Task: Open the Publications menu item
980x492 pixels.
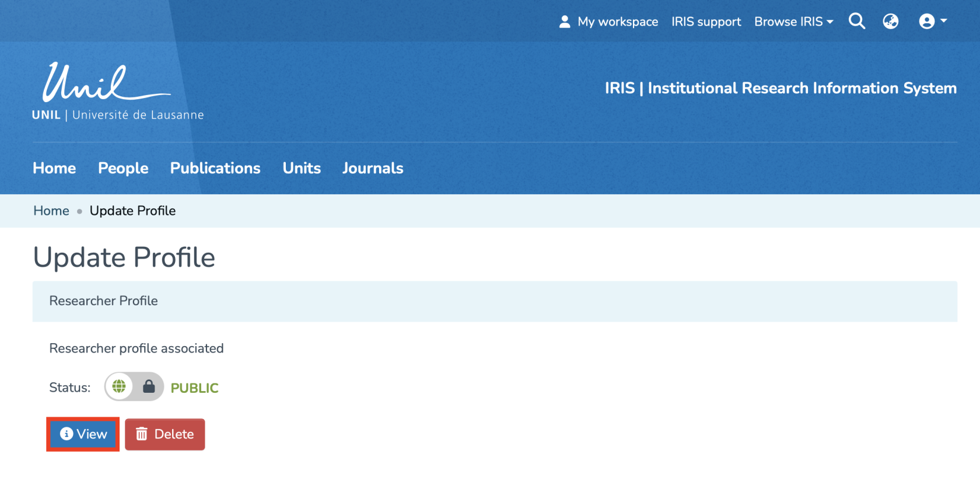Action: 215,168
